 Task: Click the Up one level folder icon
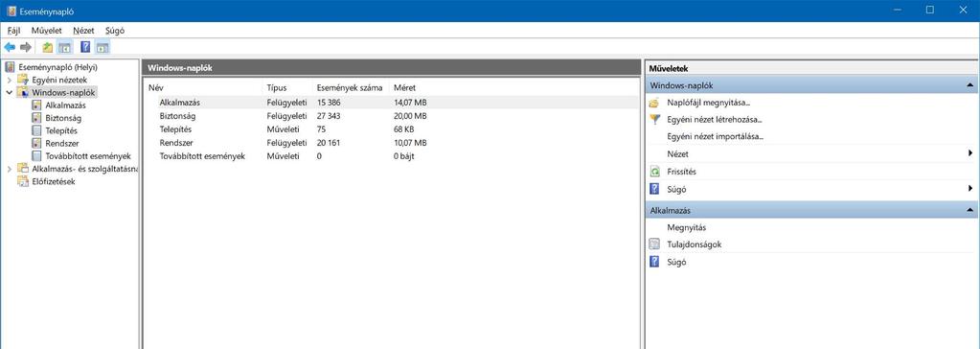48,47
